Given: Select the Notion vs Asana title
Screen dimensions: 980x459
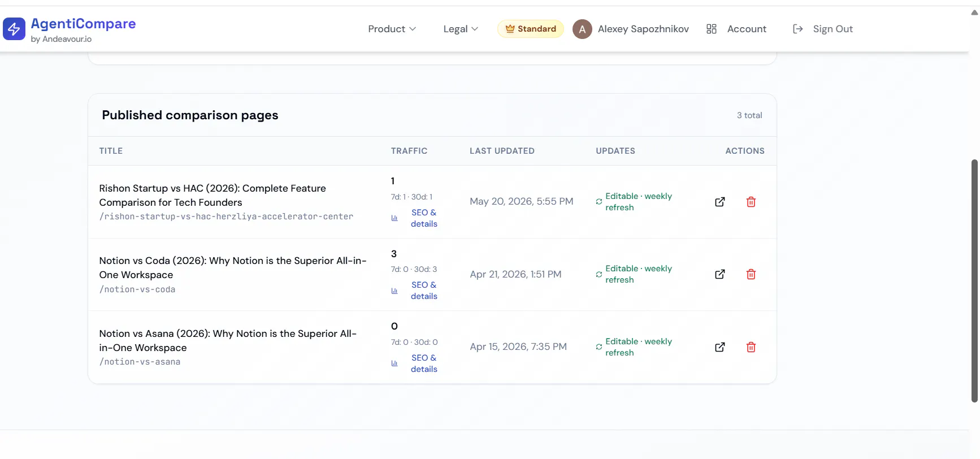Looking at the screenshot, I should [x=228, y=340].
